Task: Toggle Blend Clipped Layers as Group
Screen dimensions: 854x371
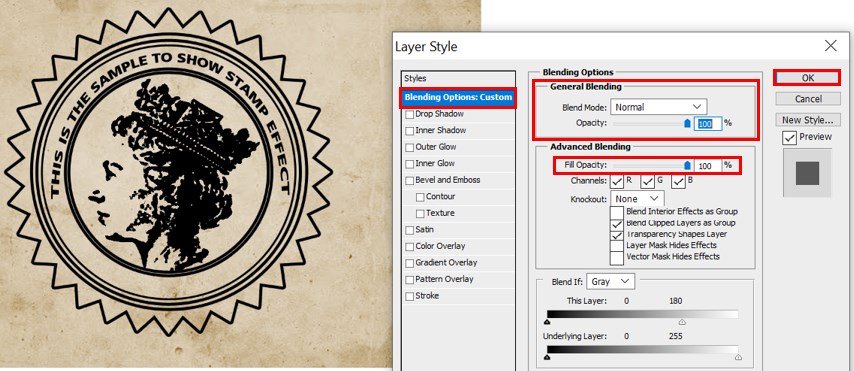Action: pos(617,223)
